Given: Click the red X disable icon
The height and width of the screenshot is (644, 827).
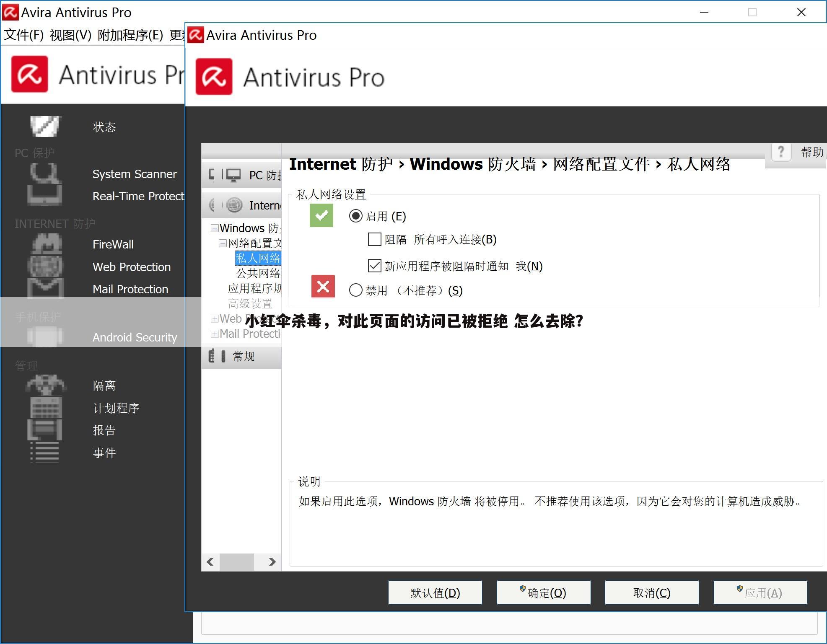Looking at the screenshot, I should pyautogui.click(x=323, y=287).
